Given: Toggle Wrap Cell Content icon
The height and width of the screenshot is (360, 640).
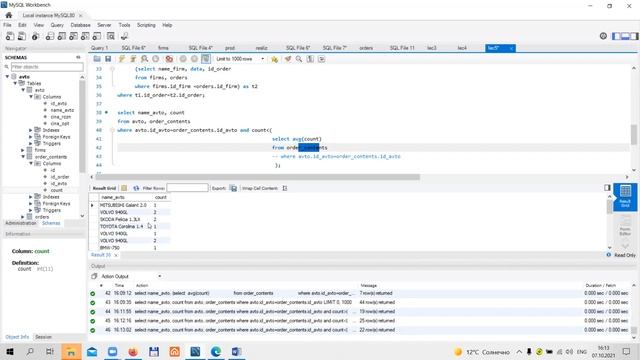Looking at the screenshot, I should click(x=285, y=188).
